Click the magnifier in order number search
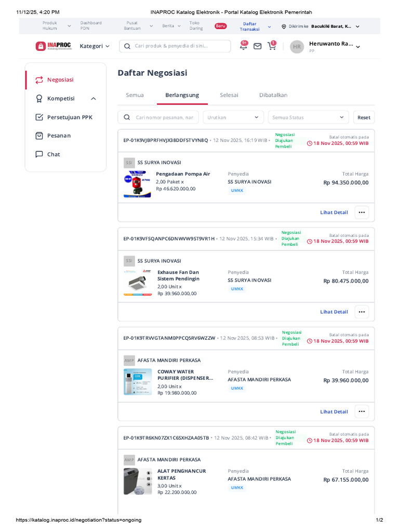 pos(127,117)
